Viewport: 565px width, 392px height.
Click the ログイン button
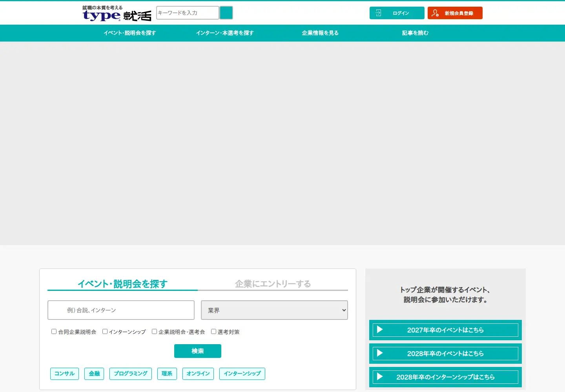397,13
